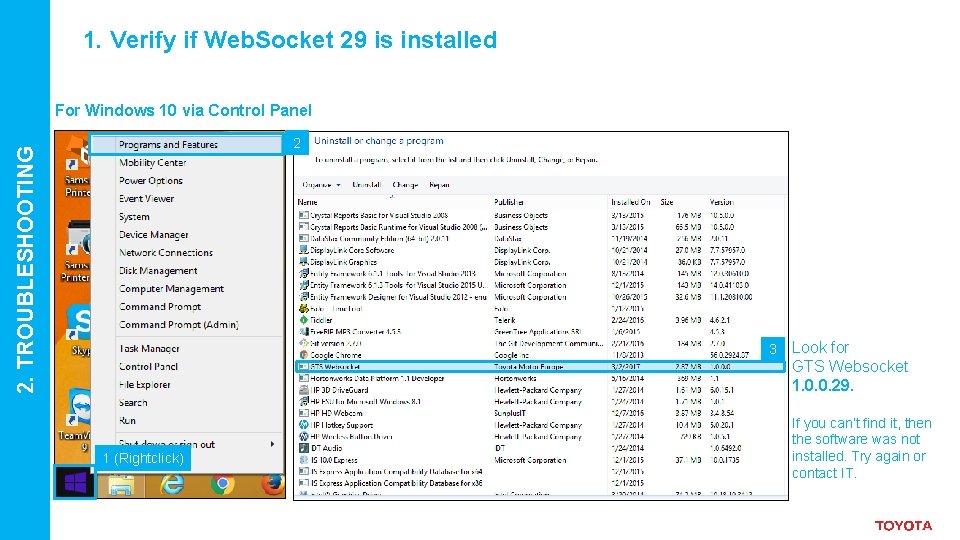Select Search in the context menu
The image size is (960, 540).
[133, 402]
